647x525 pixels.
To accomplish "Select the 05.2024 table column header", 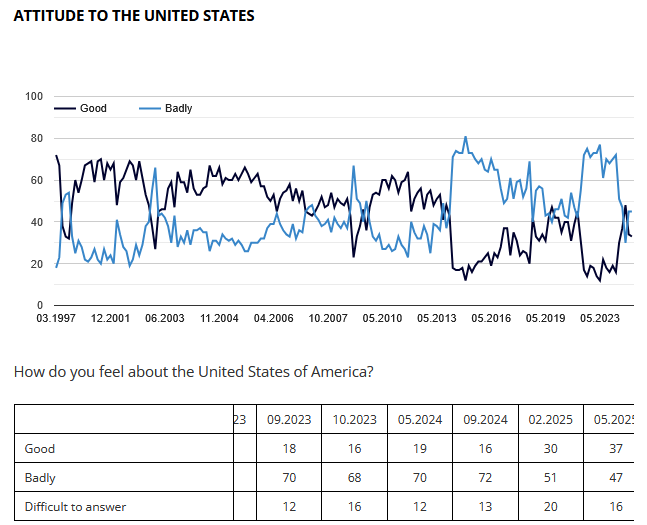I will click(x=420, y=419).
